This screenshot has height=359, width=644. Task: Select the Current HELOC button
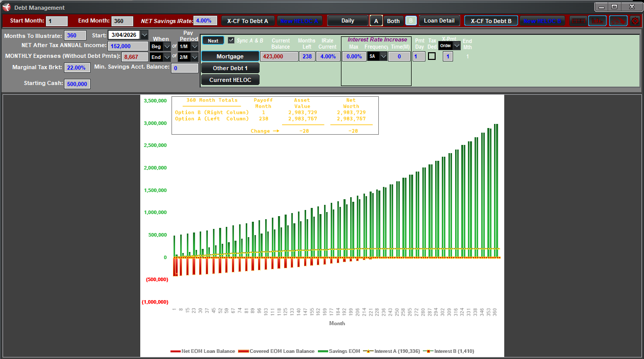230,80
